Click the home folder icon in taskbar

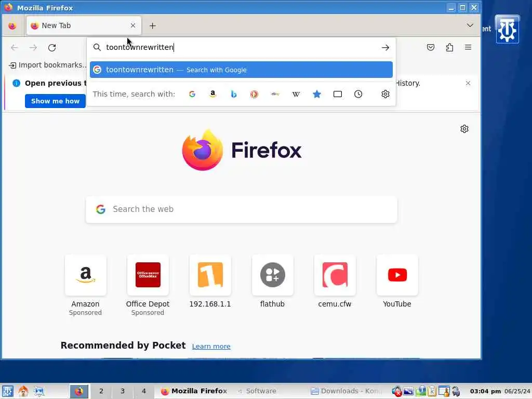pos(23,391)
